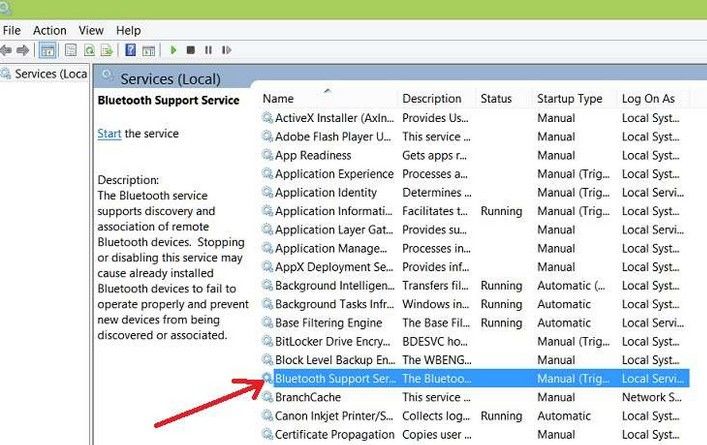Click the Restart Service icon

226,50
